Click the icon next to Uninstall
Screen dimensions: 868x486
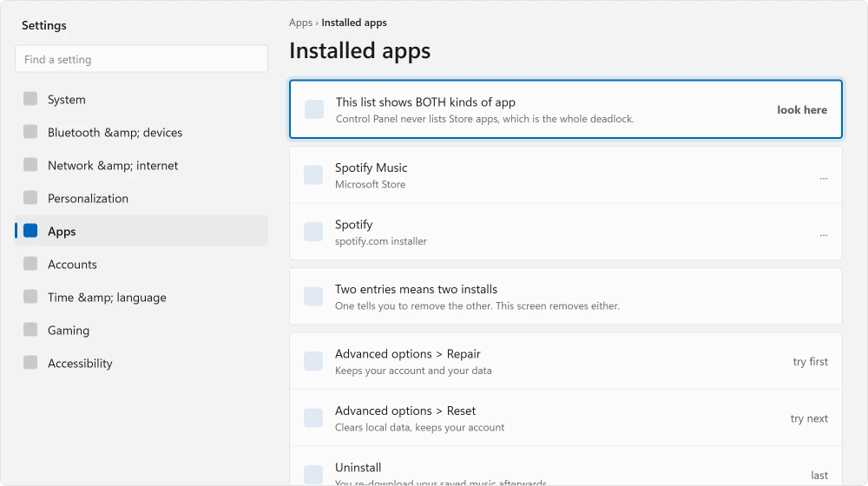[x=313, y=475]
